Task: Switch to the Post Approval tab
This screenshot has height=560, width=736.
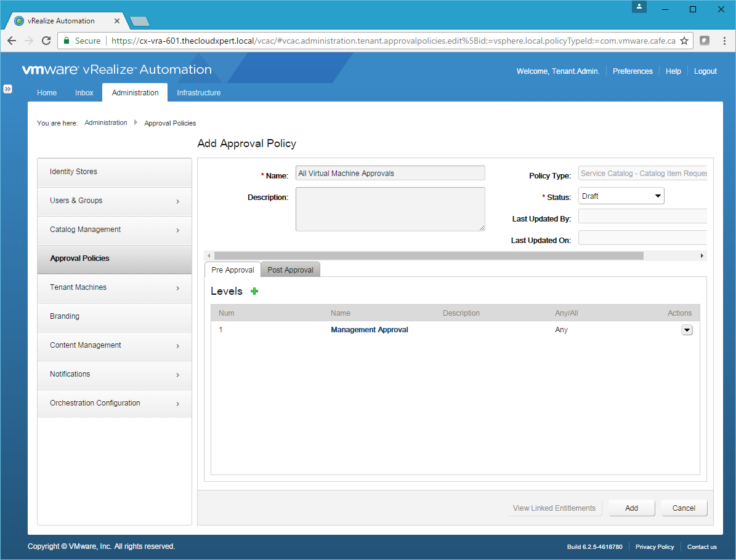Action: 290,270
